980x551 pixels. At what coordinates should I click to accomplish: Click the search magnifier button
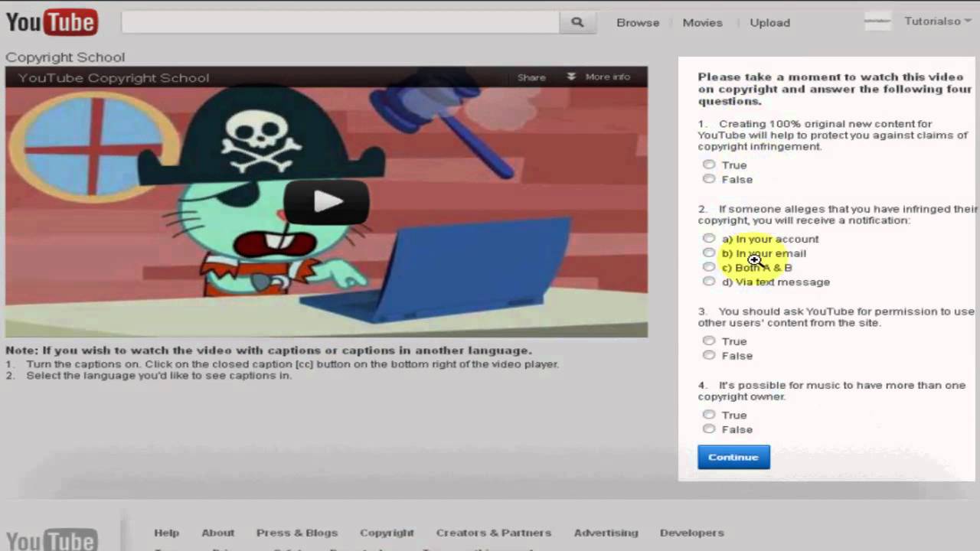(577, 22)
